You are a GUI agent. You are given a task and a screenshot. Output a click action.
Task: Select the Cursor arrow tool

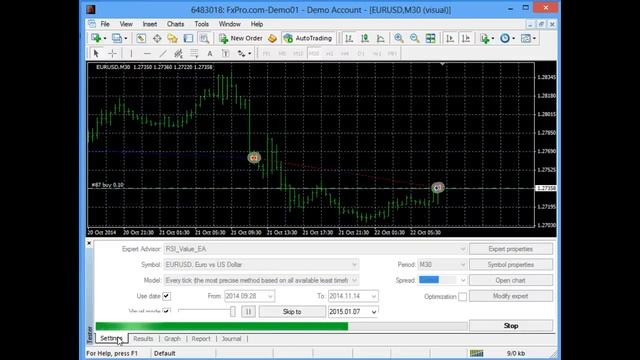click(96, 53)
